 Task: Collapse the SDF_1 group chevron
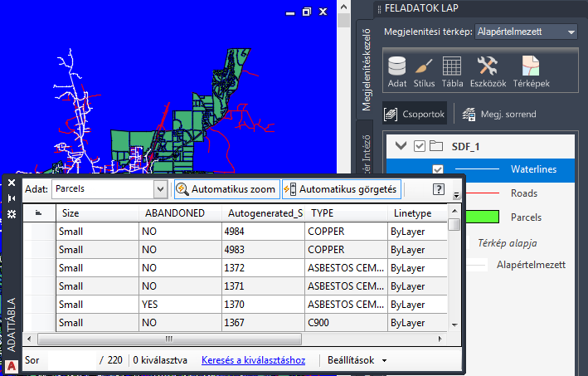point(401,145)
